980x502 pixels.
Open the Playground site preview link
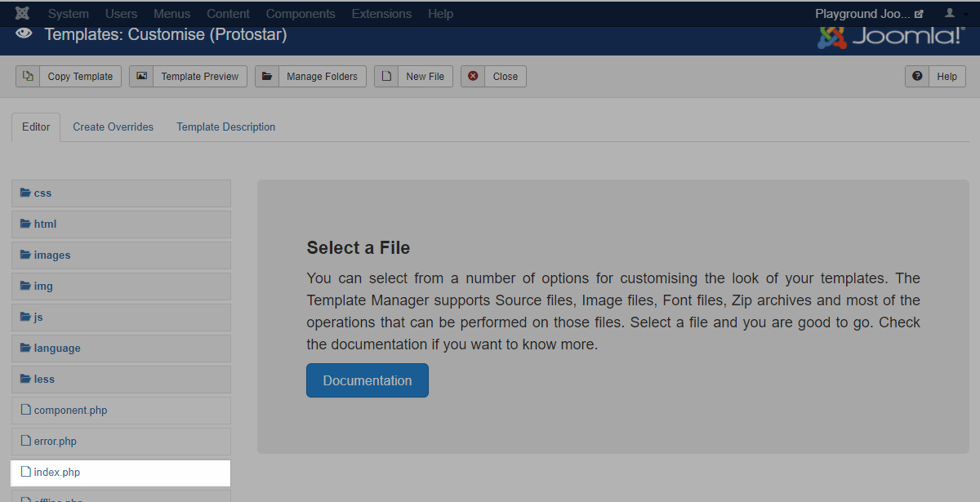tap(869, 14)
